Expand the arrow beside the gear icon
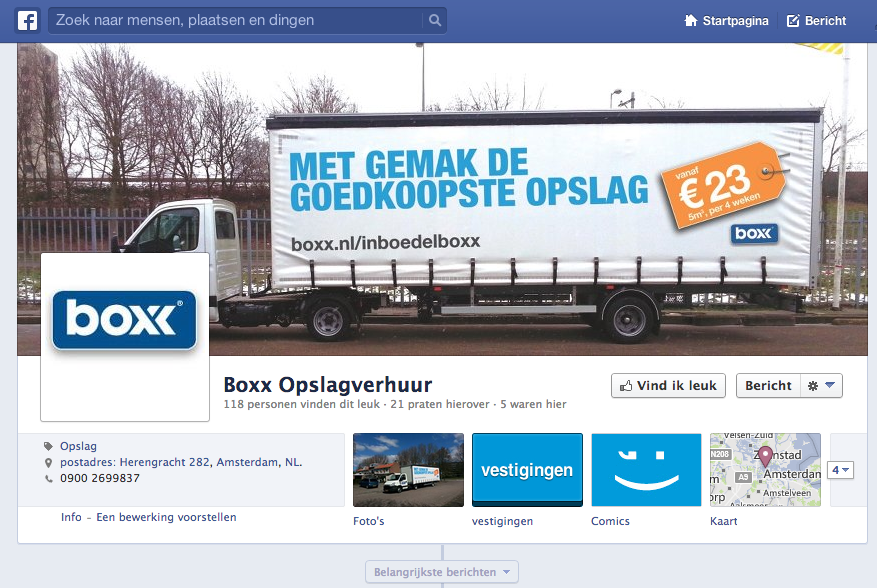Viewport: 877px width, 588px height. point(830,385)
